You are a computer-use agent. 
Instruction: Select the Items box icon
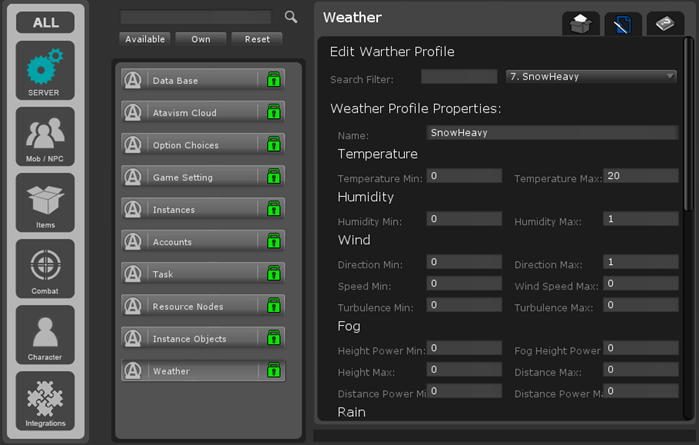pyautogui.click(x=45, y=202)
